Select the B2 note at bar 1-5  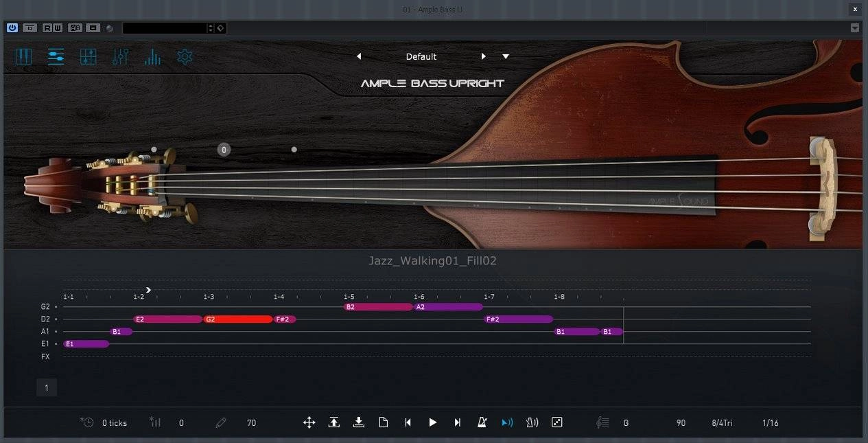pyautogui.click(x=378, y=306)
